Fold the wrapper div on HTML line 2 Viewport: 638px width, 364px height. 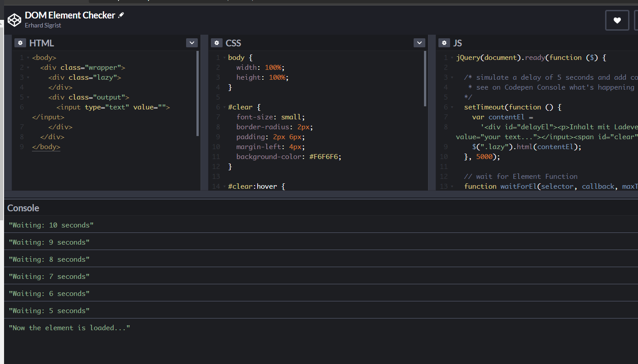[27, 68]
